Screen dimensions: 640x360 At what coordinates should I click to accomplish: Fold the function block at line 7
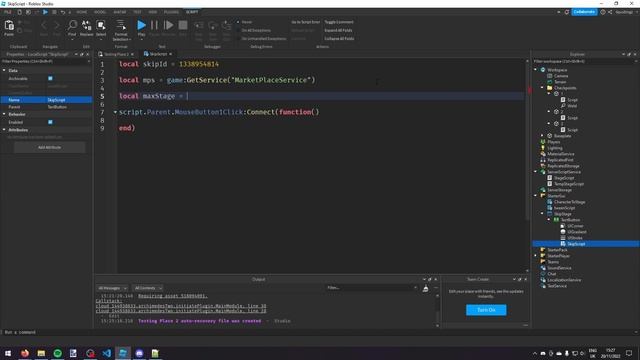click(115, 112)
